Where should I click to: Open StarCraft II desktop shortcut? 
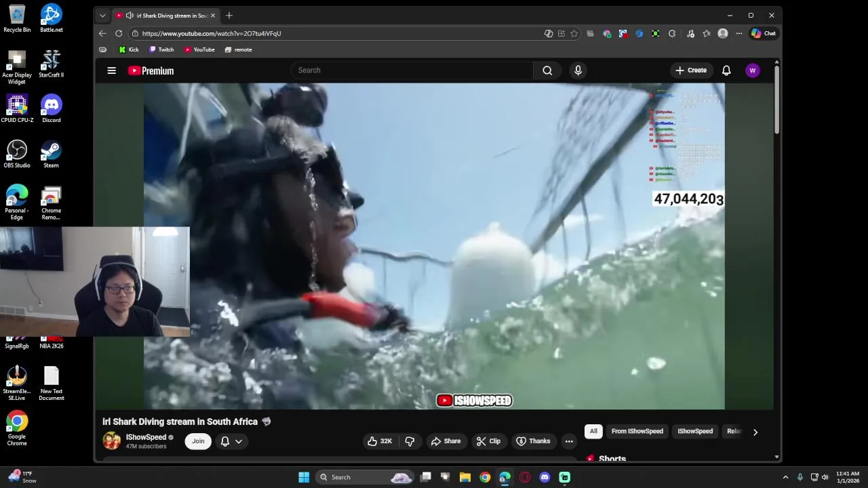[52, 64]
